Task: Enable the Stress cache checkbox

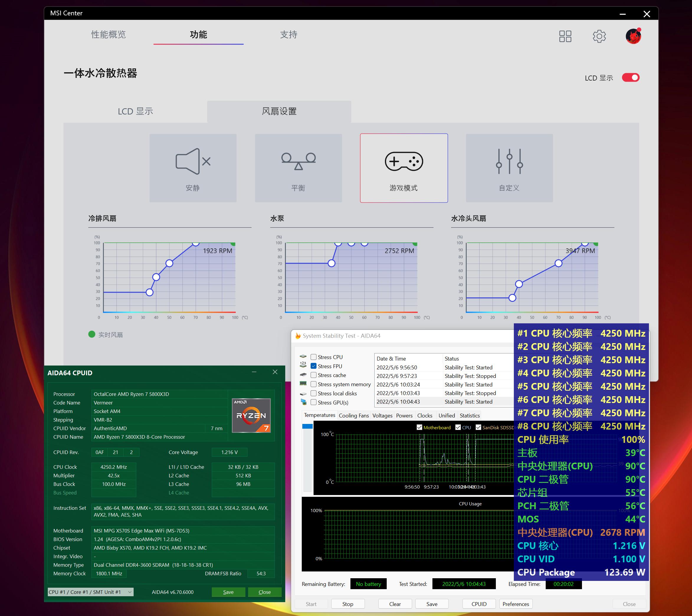Action: point(314,375)
